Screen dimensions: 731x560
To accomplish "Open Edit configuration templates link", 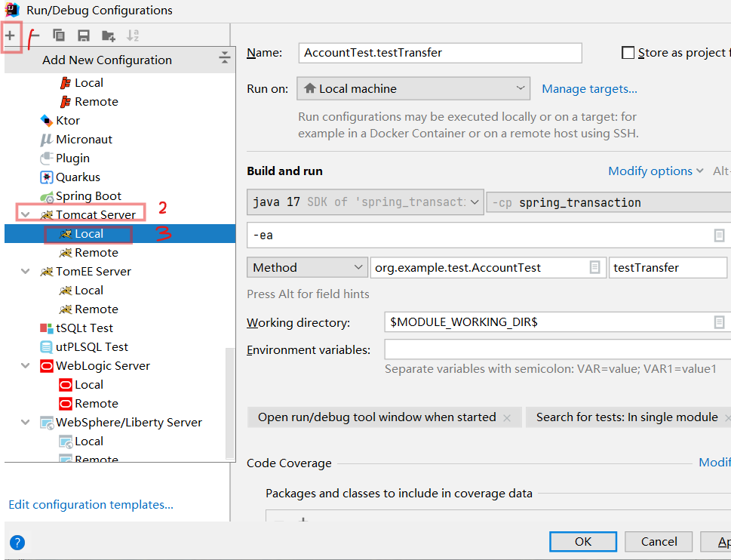I will point(91,504).
